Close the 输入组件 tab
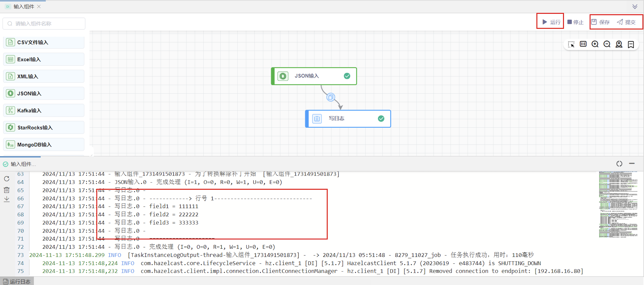The image size is (644, 285). point(39,7)
